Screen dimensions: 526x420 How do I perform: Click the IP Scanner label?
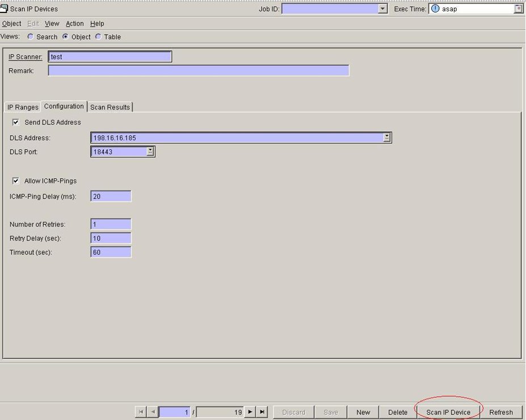point(25,57)
